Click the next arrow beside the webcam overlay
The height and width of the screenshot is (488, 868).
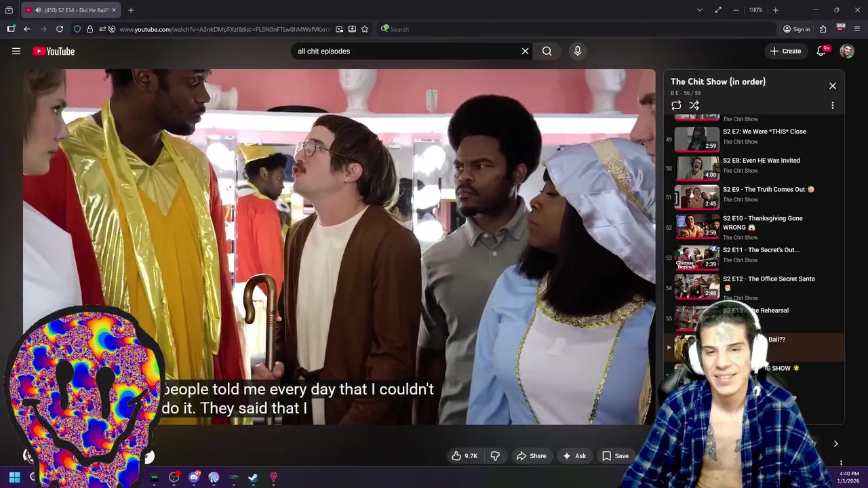pos(835,444)
